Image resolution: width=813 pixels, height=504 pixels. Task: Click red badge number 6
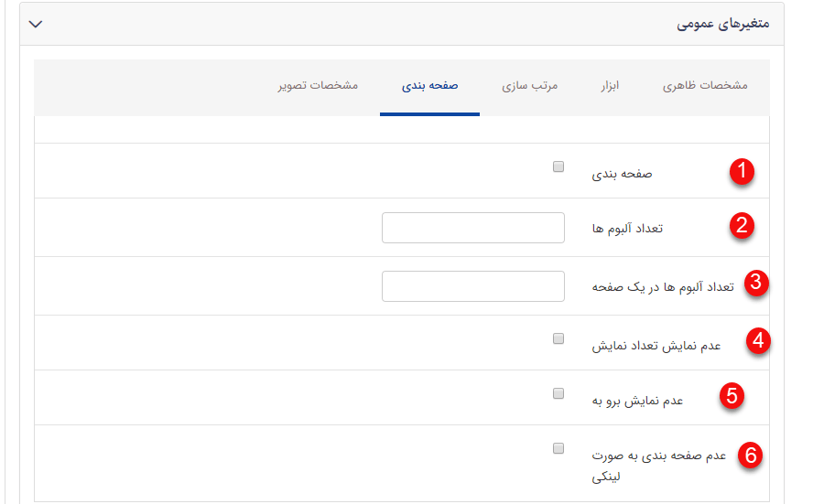pos(750,455)
